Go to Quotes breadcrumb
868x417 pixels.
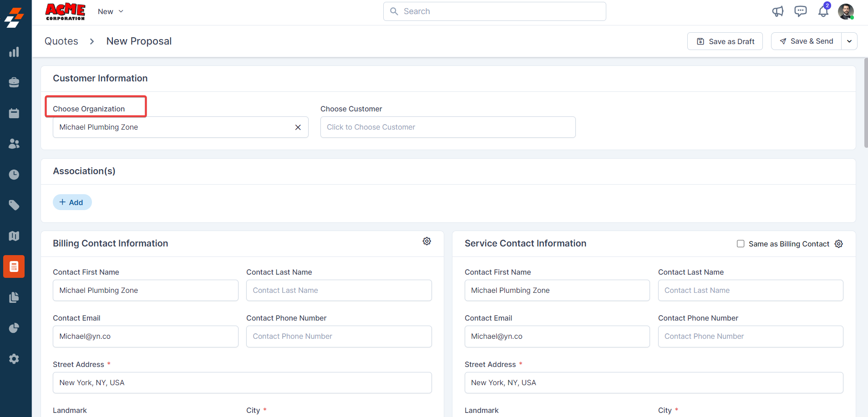tap(61, 41)
